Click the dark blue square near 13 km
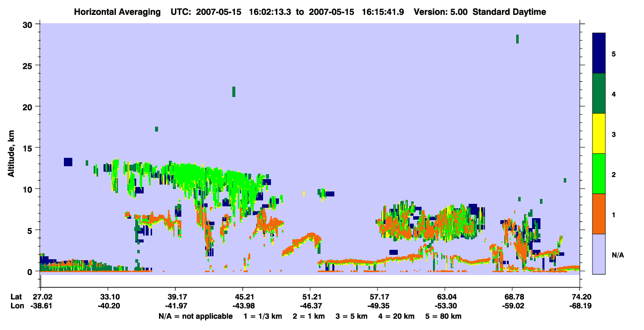 click(68, 162)
